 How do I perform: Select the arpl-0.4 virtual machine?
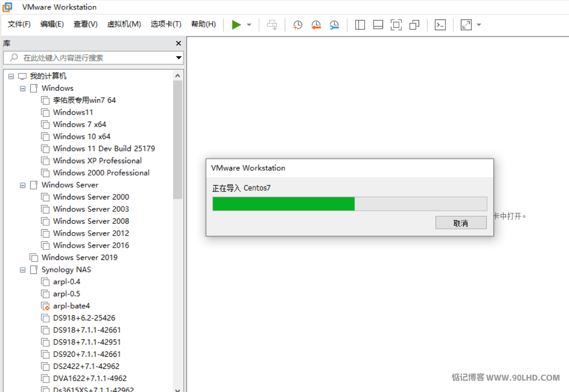tap(66, 282)
